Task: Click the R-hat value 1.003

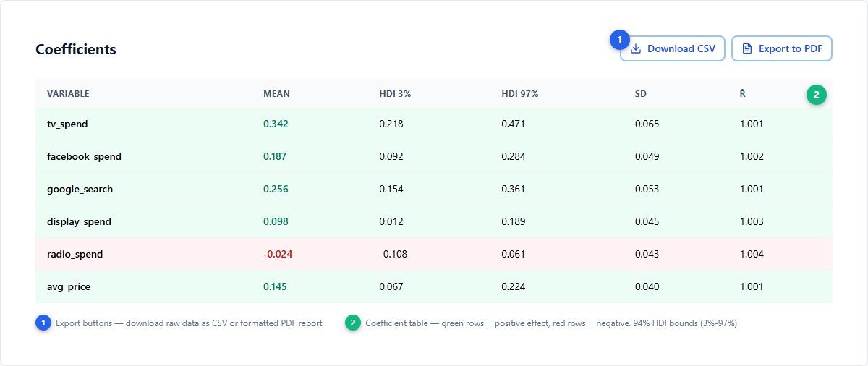Action: coord(752,221)
